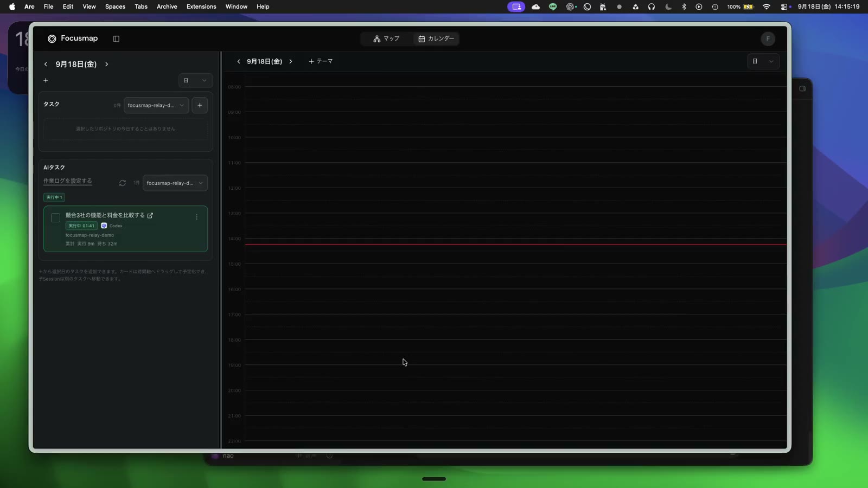Add a new task in タスク section
The image size is (868, 488).
click(200, 105)
